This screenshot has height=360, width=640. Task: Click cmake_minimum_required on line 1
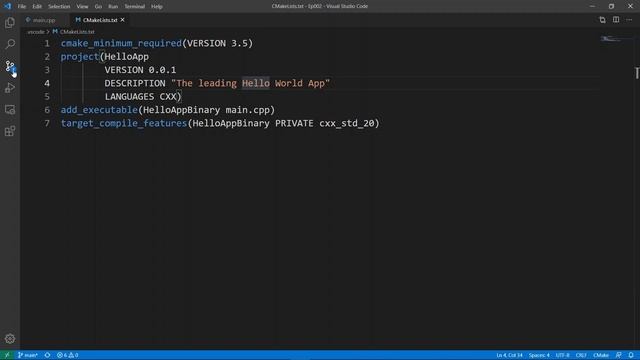pyautogui.click(x=121, y=43)
